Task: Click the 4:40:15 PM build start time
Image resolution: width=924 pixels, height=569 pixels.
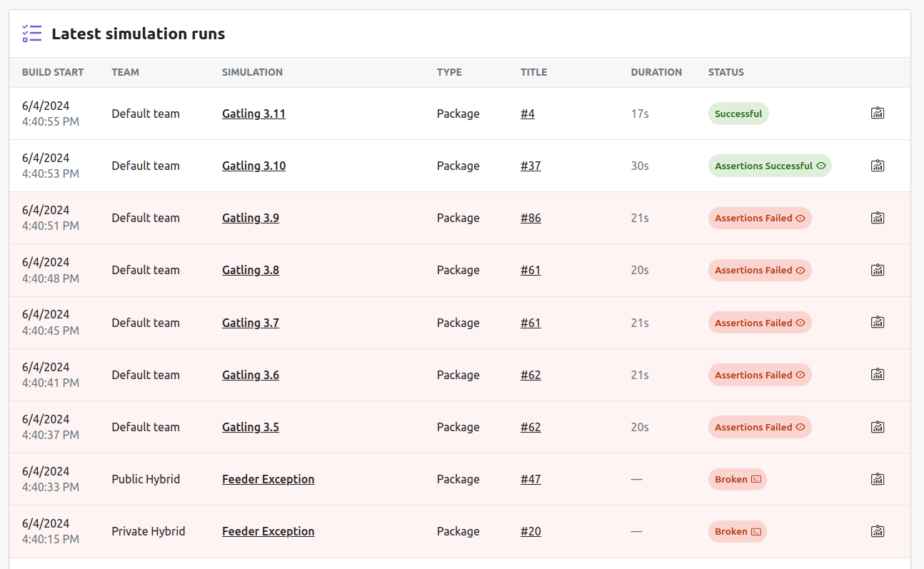Action: (x=51, y=539)
